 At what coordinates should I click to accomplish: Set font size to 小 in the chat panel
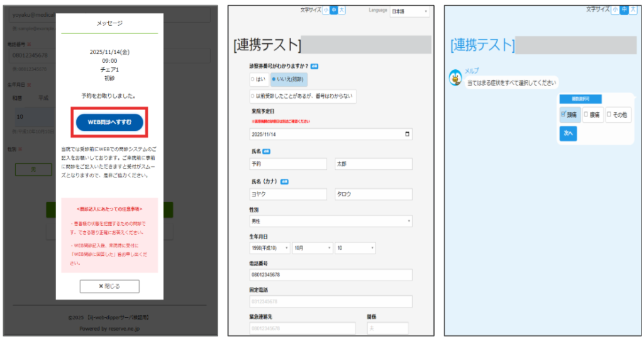(616, 10)
